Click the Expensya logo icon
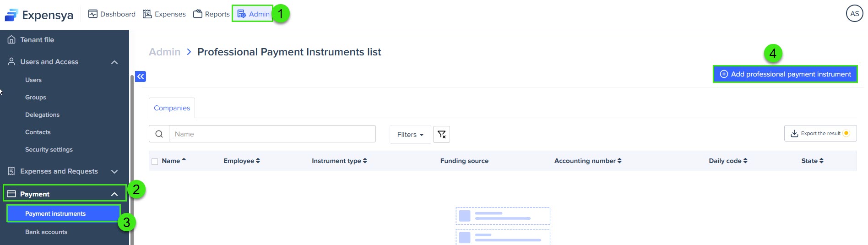 (11, 15)
